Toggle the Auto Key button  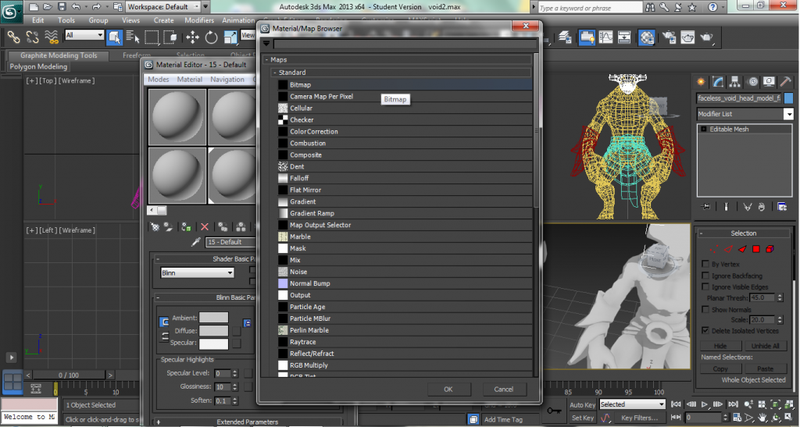pos(582,405)
